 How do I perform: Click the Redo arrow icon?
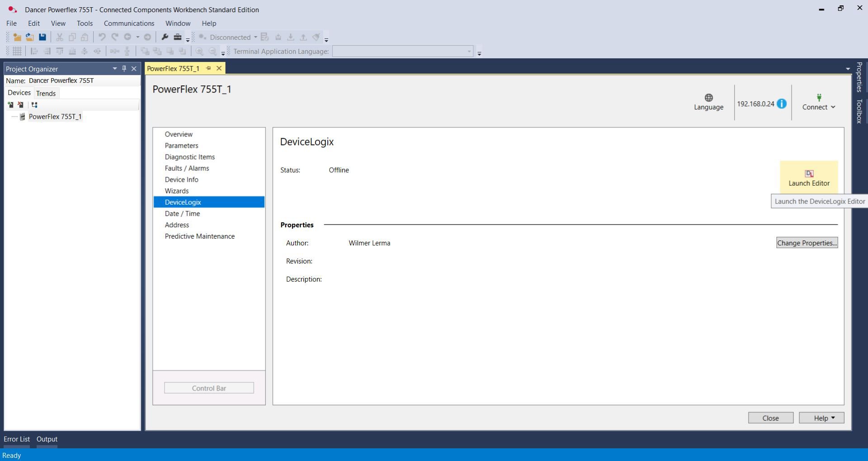coord(115,37)
